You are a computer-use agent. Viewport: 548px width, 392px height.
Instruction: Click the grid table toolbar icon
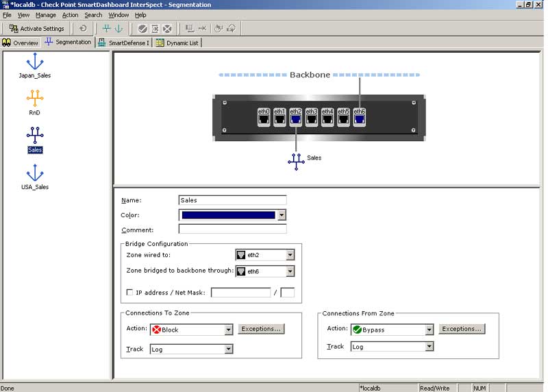point(190,28)
